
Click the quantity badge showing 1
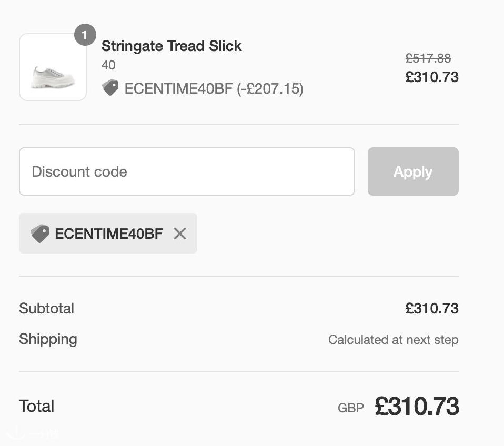(85, 35)
